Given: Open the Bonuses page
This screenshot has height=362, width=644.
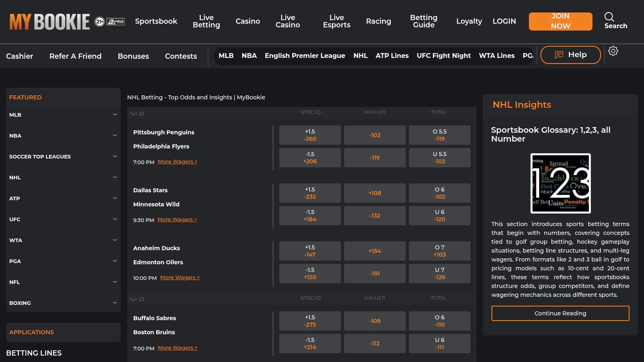Looking at the screenshot, I should pos(133,56).
